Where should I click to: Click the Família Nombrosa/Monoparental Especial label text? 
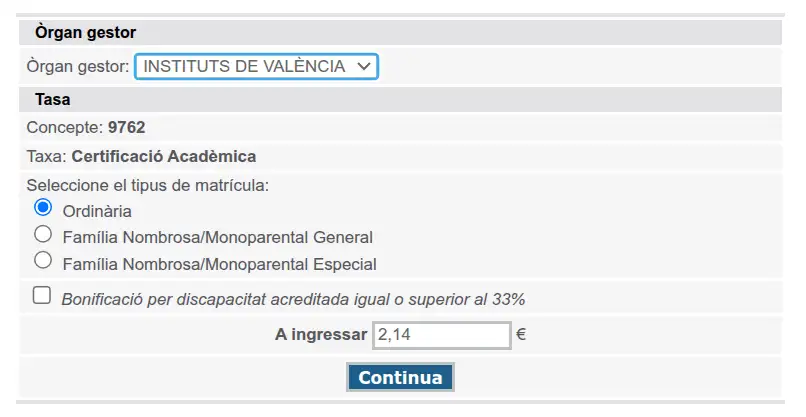(219, 264)
